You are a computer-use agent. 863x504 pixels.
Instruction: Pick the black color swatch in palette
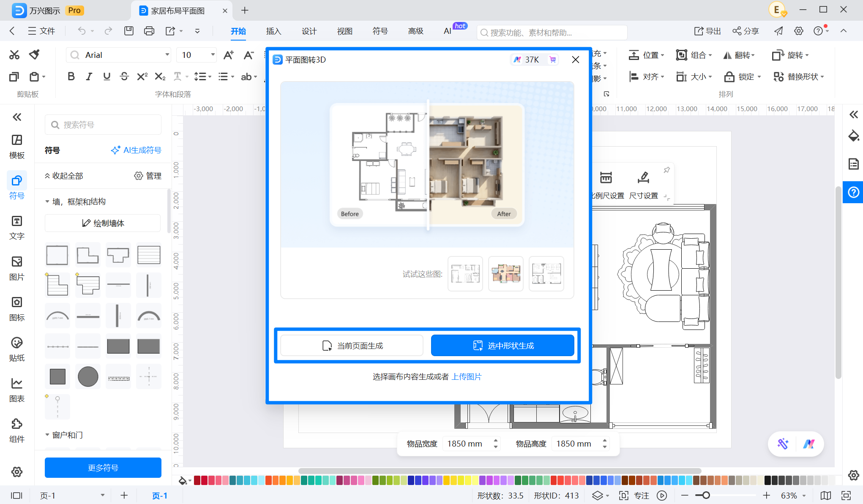pos(768,480)
